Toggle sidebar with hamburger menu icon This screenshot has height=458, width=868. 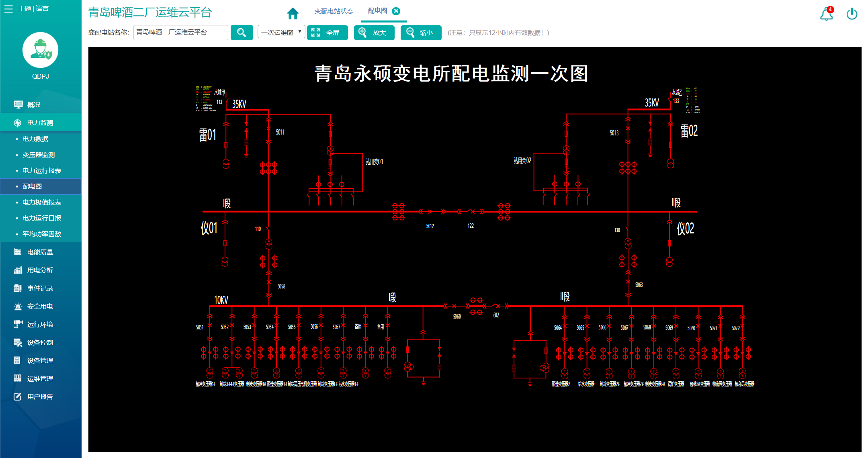tap(8, 9)
